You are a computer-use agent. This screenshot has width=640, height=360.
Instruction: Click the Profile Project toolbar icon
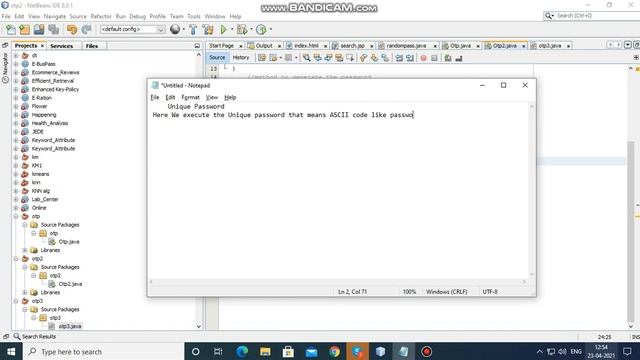(261, 29)
